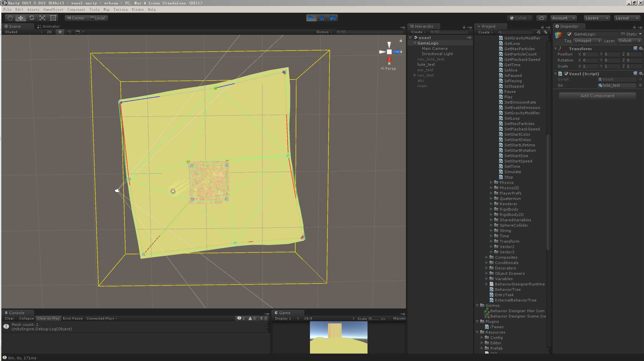644x361 pixels.
Task: Select the Hand tool in the toolbar
Action: coord(10,18)
